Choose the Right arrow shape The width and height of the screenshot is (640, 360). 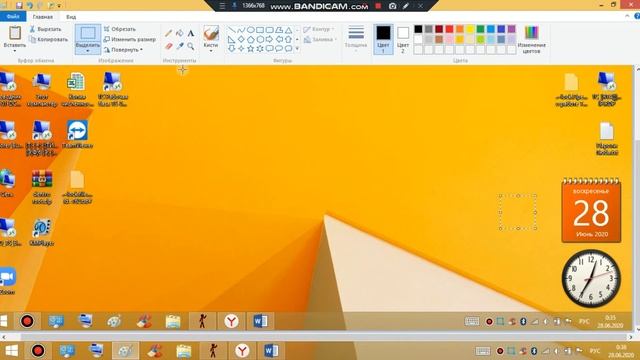[269, 40]
